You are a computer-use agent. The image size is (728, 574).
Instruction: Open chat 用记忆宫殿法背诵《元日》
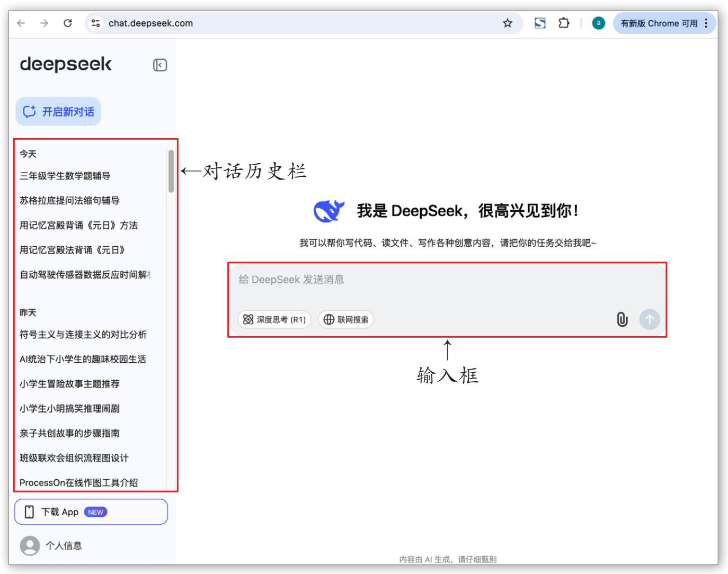(x=73, y=250)
